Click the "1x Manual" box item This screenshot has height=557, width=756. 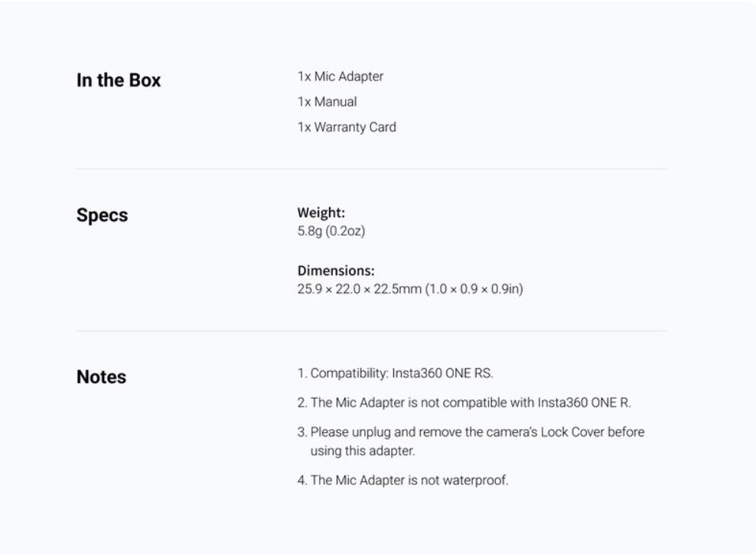point(327,102)
